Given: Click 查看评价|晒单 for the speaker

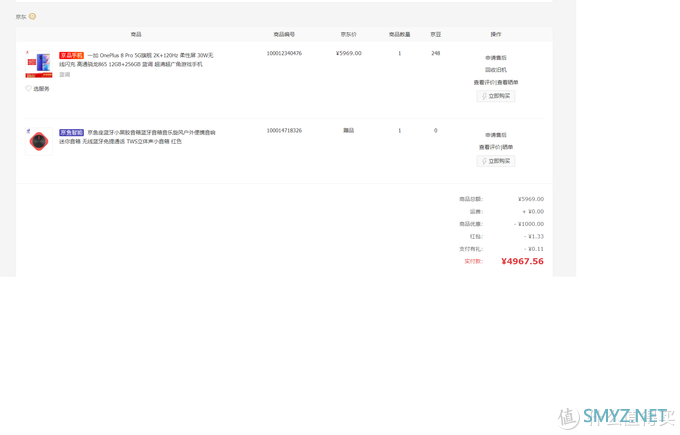Looking at the screenshot, I should coord(496,147).
